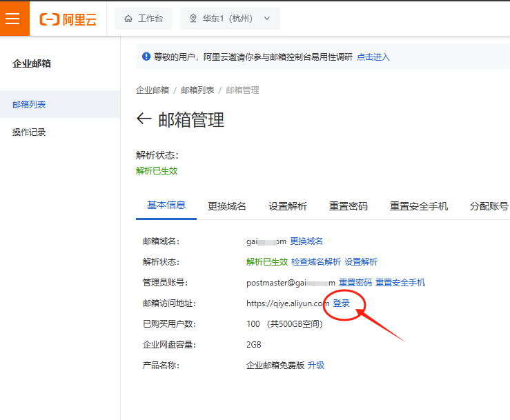Click the region dropdown chevron arrow
Viewport: 510px width, 420px height.
pos(267,19)
